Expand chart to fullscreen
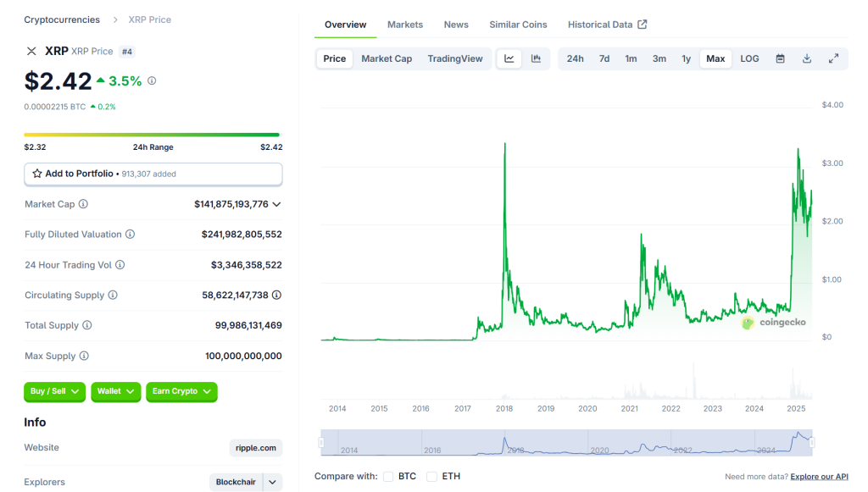Viewport: 868px width, 492px height. pyautogui.click(x=833, y=58)
